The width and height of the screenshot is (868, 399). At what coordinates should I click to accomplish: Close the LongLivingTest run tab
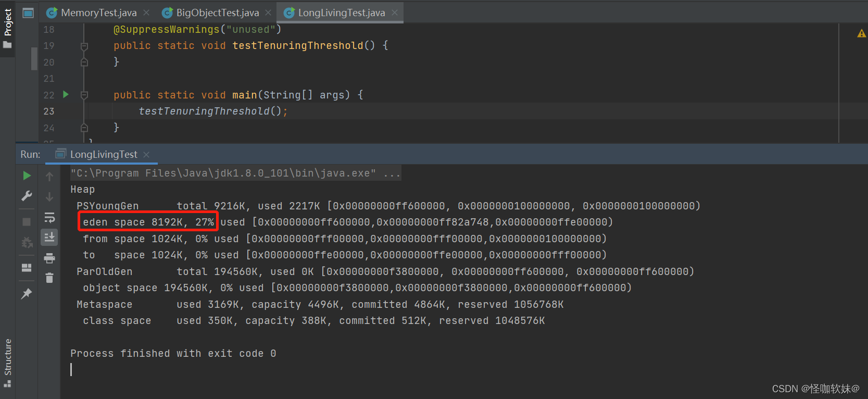[146, 155]
